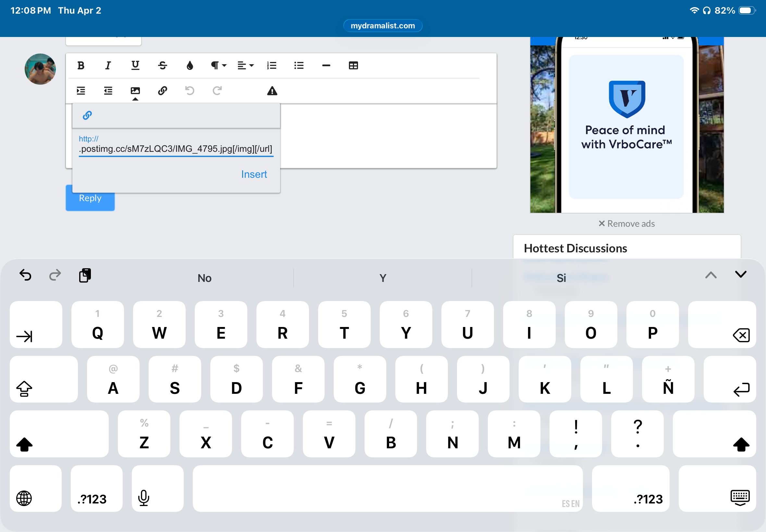The height and width of the screenshot is (532, 766).
Task: Open paragraph format dropdown
Action: (218, 65)
